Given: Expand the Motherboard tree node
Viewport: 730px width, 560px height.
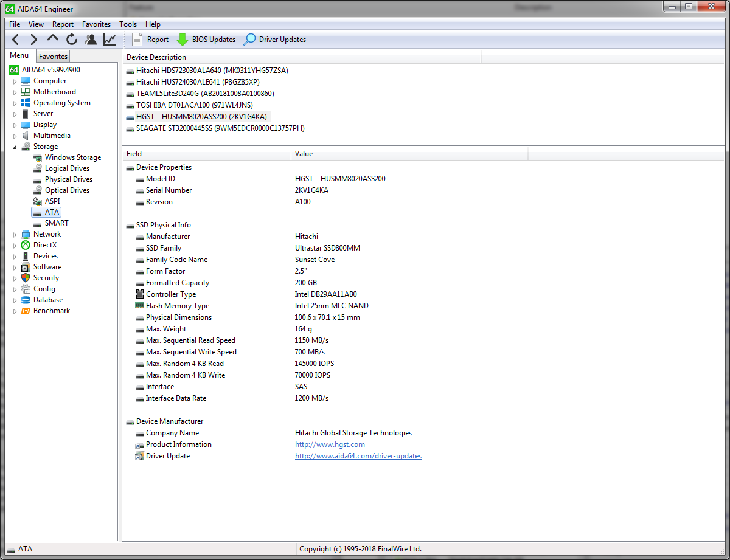Looking at the screenshot, I should (15, 92).
